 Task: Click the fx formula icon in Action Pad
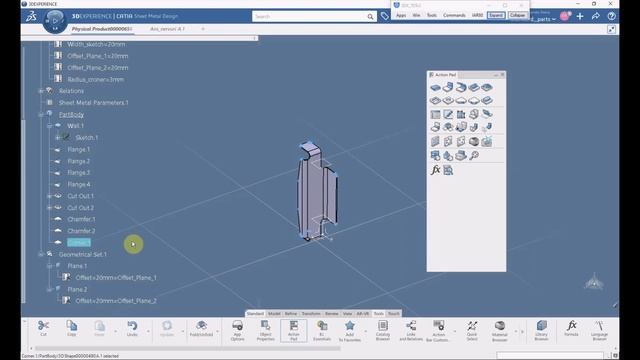coord(436,170)
